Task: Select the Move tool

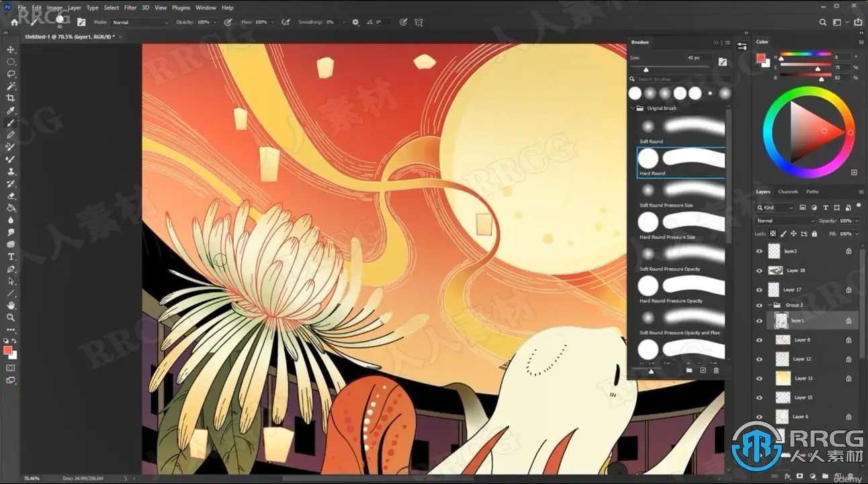Action: pos(11,50)
